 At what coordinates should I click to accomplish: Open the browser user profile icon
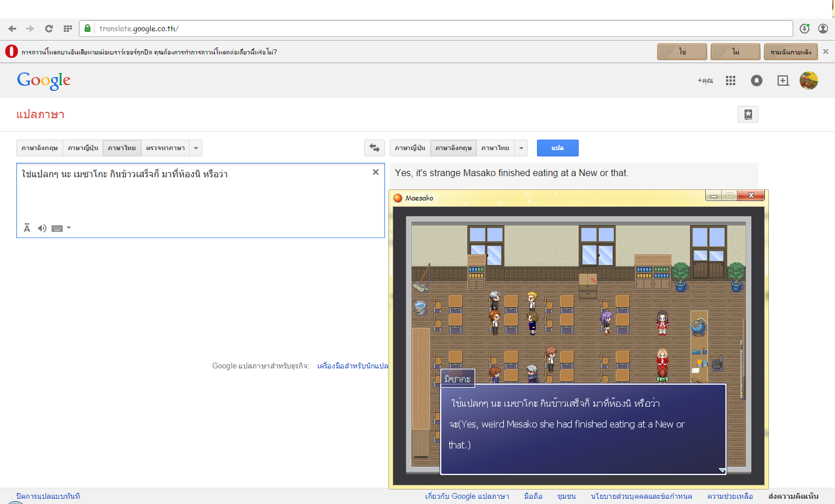pyautogui.click(x=823, y=28)
